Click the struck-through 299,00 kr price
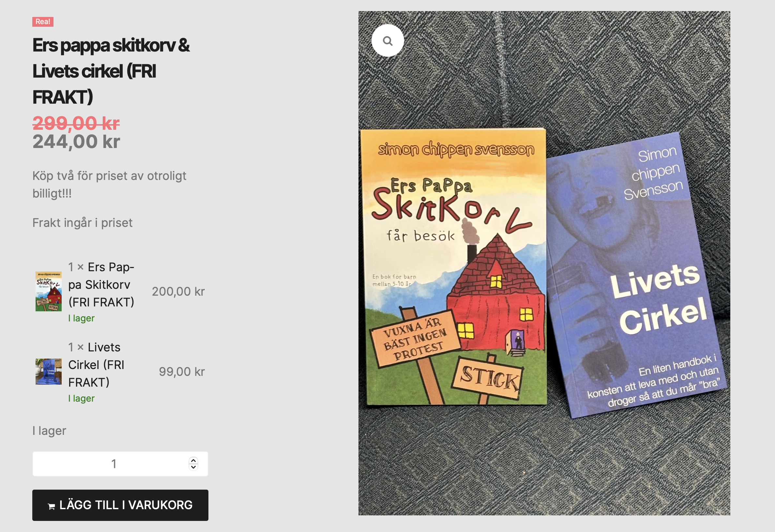Viewport: 775px width, 532px height. pyautogui.click(x=76, y=123)
